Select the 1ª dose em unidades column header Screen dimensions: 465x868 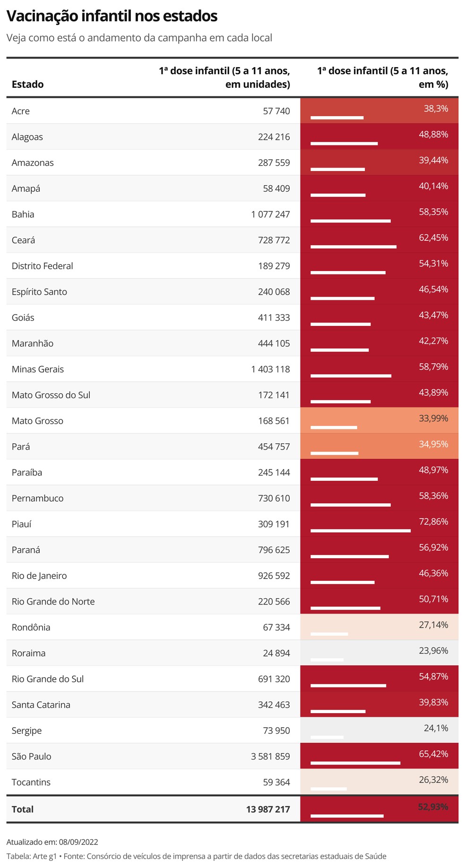(224, 77)
